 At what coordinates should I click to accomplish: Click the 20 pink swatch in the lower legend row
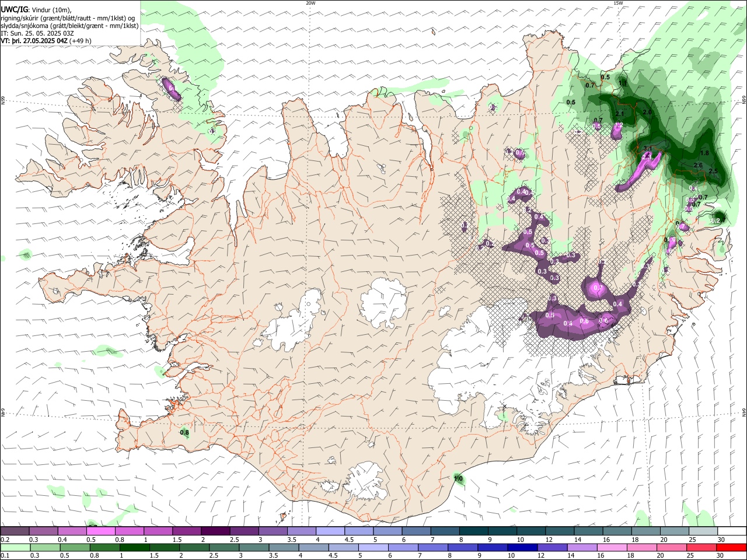[x=672, y=548]
